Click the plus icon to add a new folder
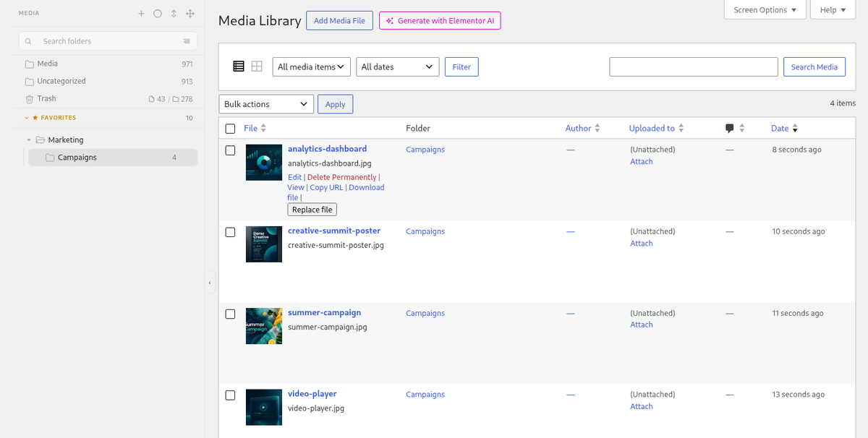The width and height of the screenshot is (868, 438). [141, 14]
